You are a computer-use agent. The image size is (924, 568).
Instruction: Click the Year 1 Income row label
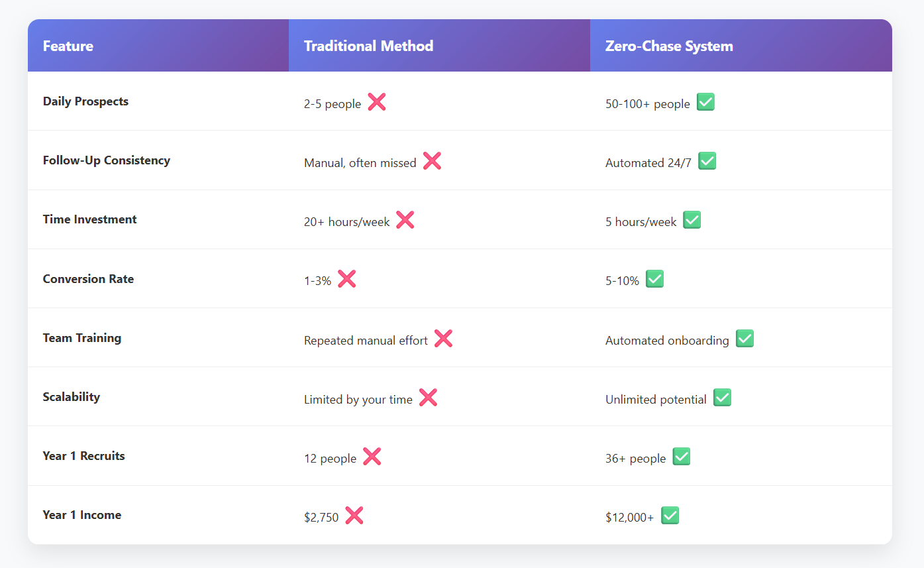tap(82, 515)
